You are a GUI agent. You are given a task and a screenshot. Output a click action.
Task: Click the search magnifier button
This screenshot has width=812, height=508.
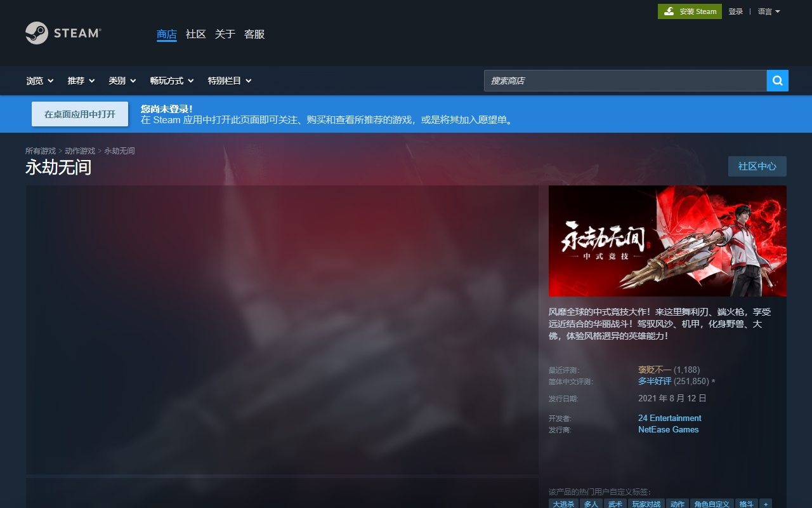(x=778, y=81)
